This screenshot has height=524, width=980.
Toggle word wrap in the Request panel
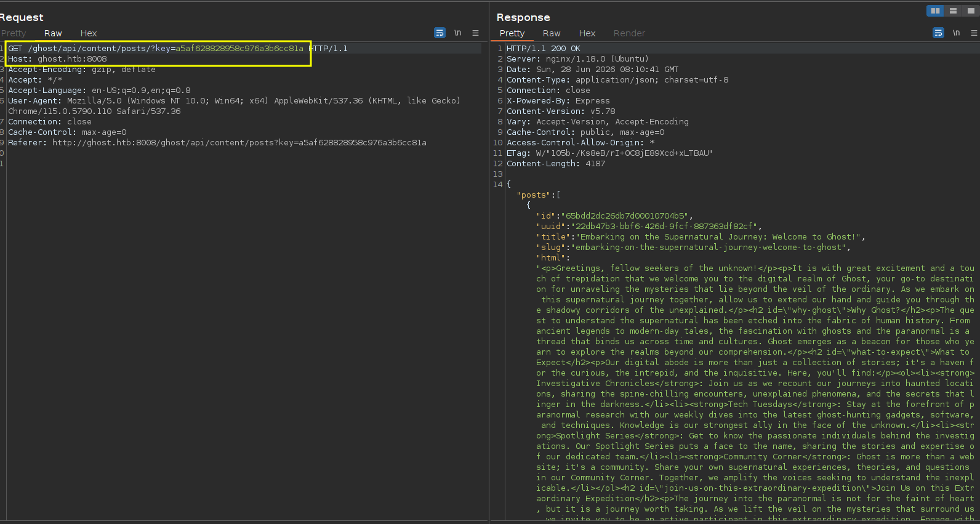pyautogui.click(x=440, y=33)
